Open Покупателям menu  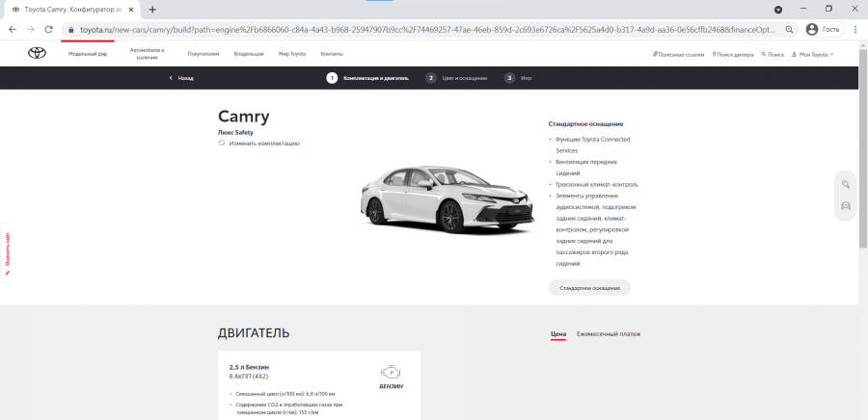coord(203,54)
